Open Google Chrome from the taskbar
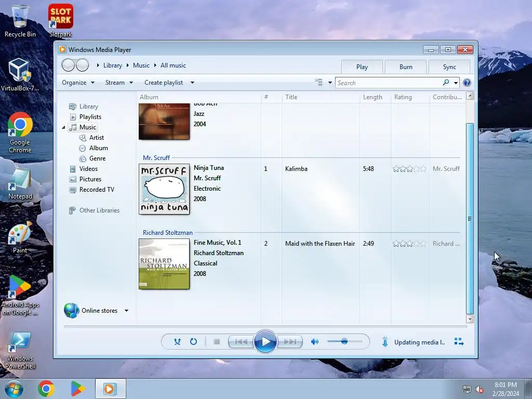Screen dimensions: 532x399 point(46,389)
